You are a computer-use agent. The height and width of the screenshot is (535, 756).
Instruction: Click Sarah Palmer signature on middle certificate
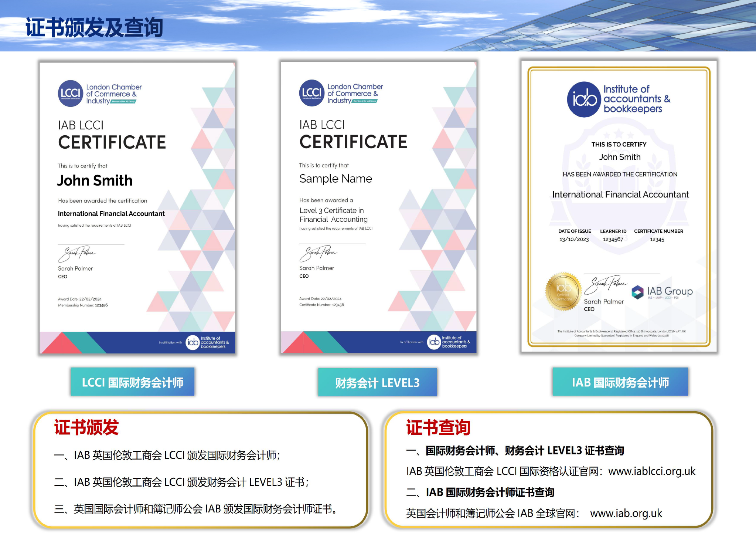point(318,254)
